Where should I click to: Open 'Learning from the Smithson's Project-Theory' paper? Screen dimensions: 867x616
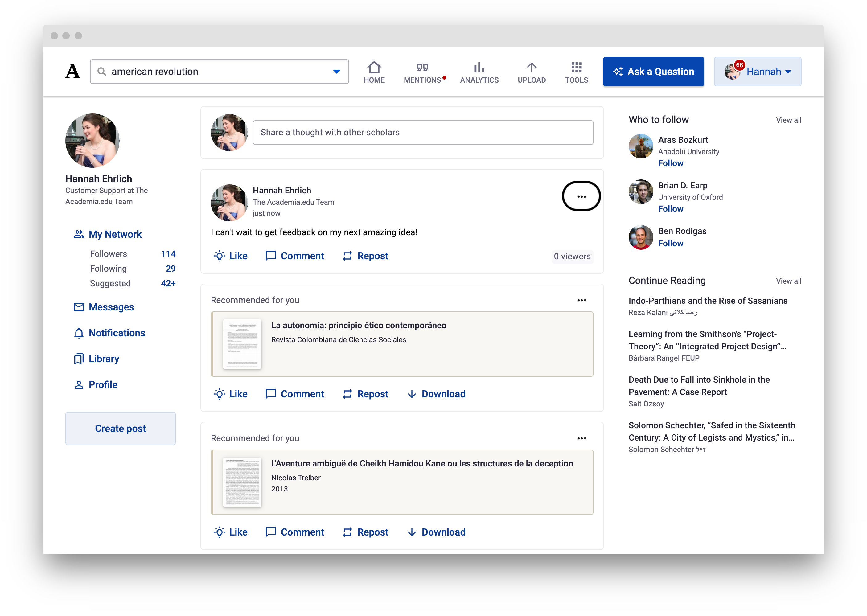[x=708, y=340]
